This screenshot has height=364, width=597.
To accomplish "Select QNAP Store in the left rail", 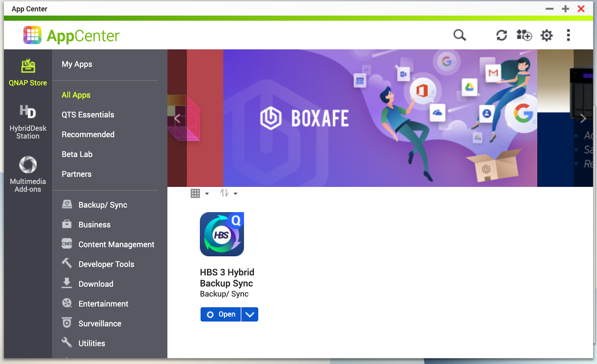I will point(28,73).
